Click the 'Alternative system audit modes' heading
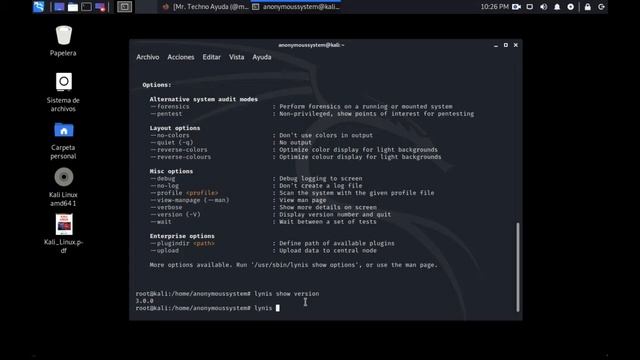Screen dimensions: 640x360 [204, 99]
